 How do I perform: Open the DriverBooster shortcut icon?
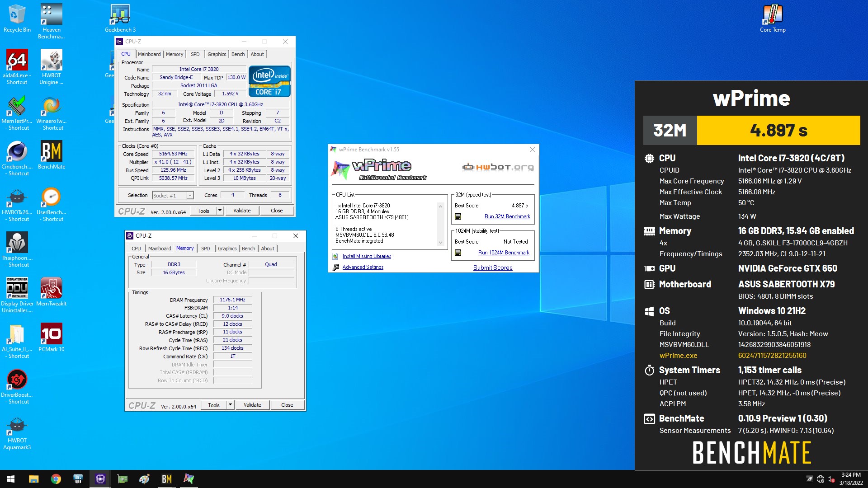[x=17, y=386]
